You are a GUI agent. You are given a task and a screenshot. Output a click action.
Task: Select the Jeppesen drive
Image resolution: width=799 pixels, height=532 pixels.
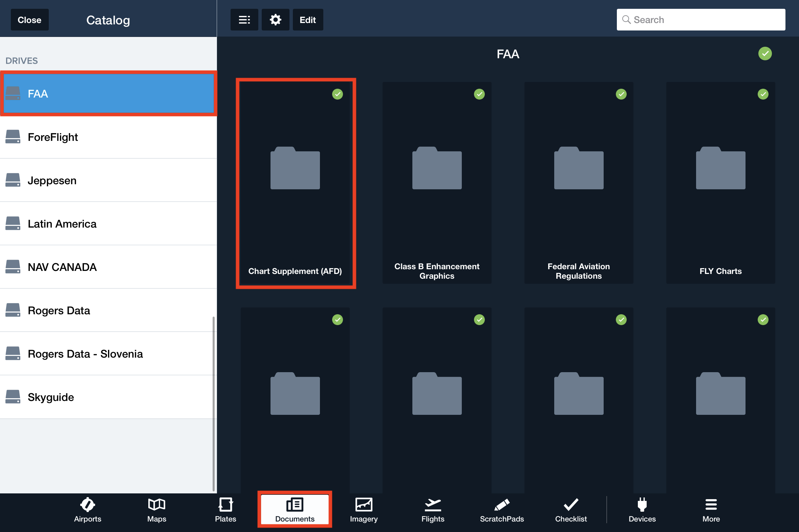(x=109, y=180)
